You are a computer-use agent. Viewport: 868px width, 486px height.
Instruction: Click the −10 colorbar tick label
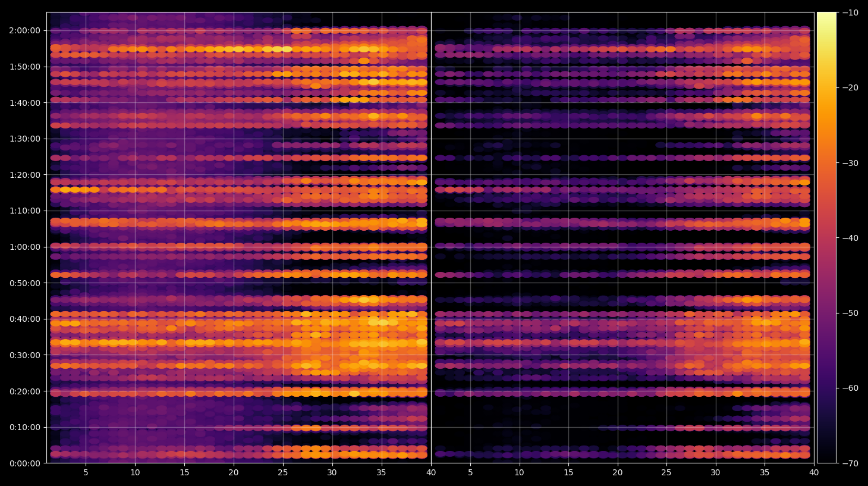coord(851,12)
